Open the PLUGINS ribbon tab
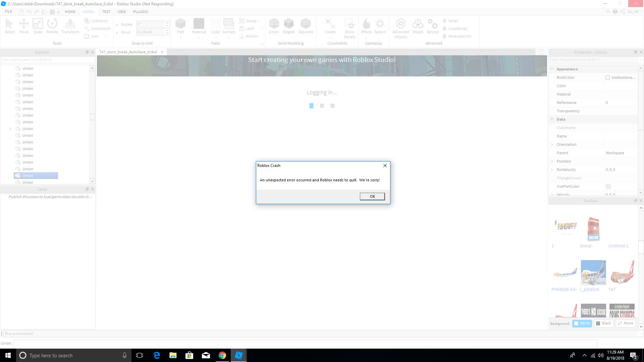 coord(140,12)
